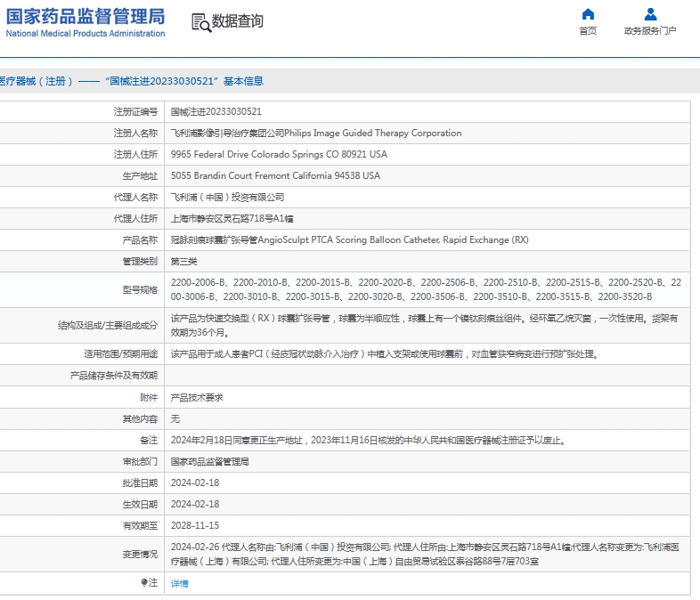Click the 变更情况 row label
The width and height of the screenshot is (700, 600).
[x=140, y=555]
